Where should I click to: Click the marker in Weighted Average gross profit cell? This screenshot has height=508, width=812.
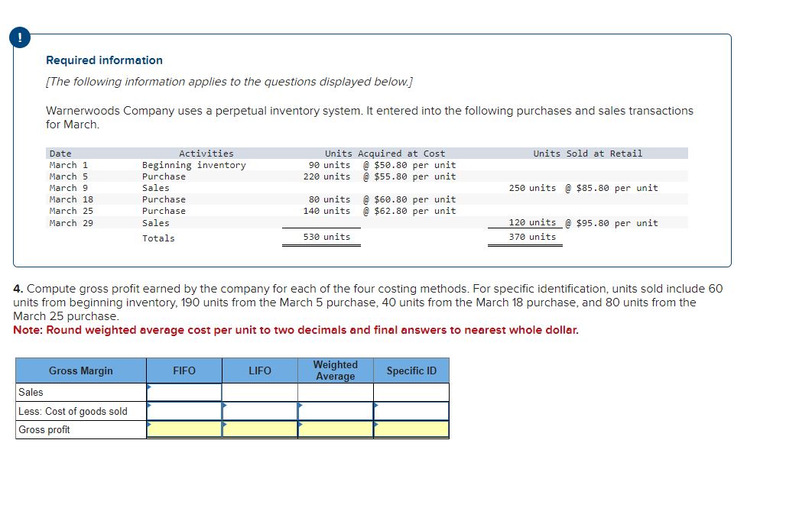tap(300, 423)
